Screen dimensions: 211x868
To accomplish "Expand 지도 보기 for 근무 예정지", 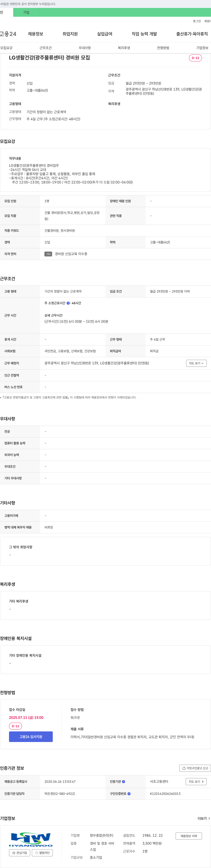I will (196, 363).
